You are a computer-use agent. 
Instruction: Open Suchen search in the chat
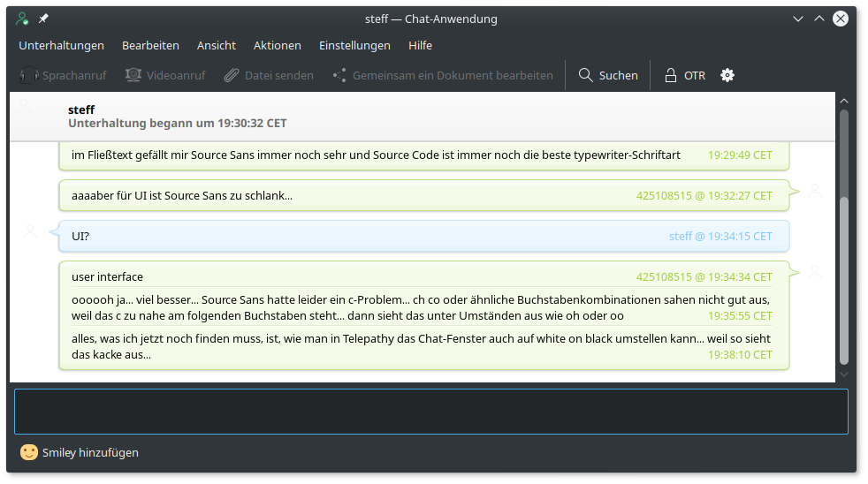[608, 75]
